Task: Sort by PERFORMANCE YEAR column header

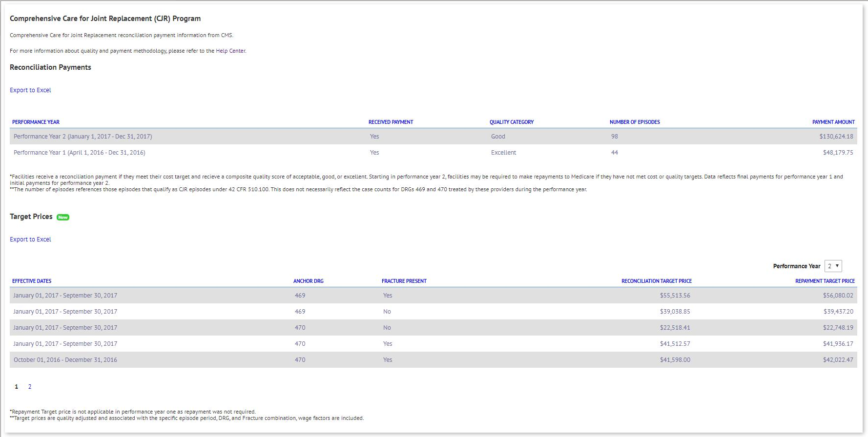Action: 36,122
